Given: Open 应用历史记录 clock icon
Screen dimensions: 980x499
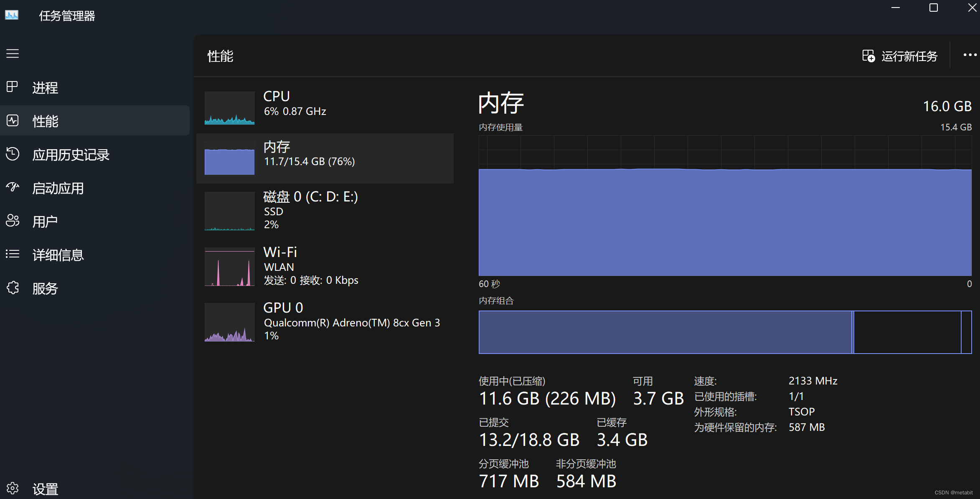Looking at the screenshot, I should tap(13, 154).
